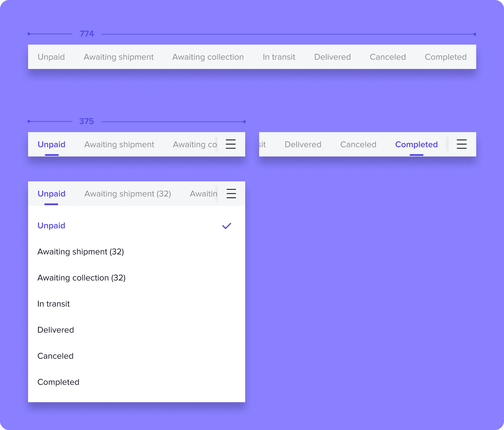Open the hamburger menu beside the truncated "Awaiting co" tab
The height and width of the screenshot is (430, 504).
231,144
